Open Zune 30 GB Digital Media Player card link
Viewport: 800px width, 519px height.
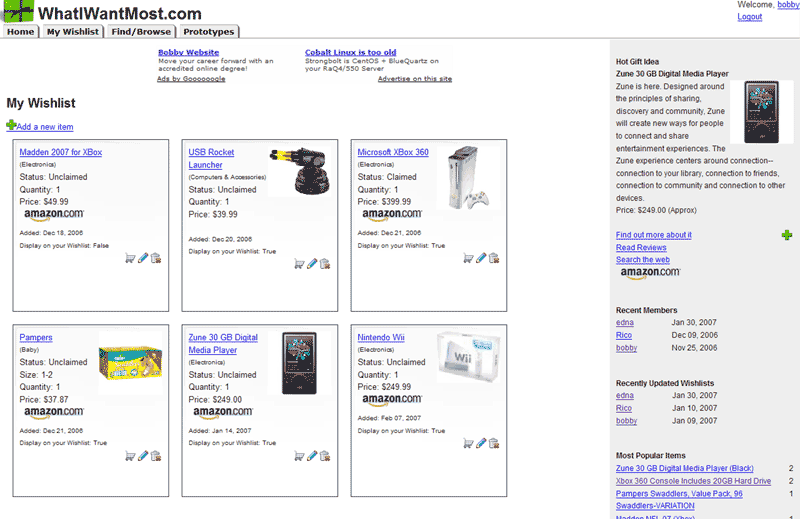pos(223,343)
